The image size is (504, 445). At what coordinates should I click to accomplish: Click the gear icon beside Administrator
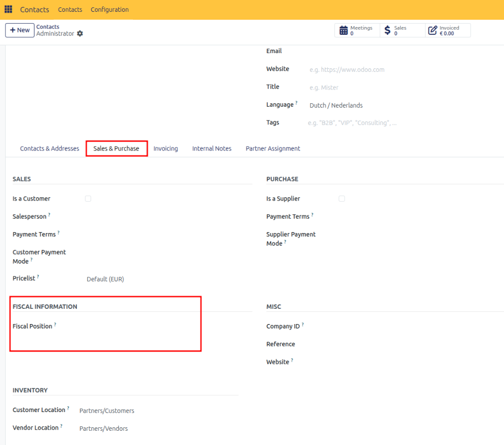(x=80, y=33)
